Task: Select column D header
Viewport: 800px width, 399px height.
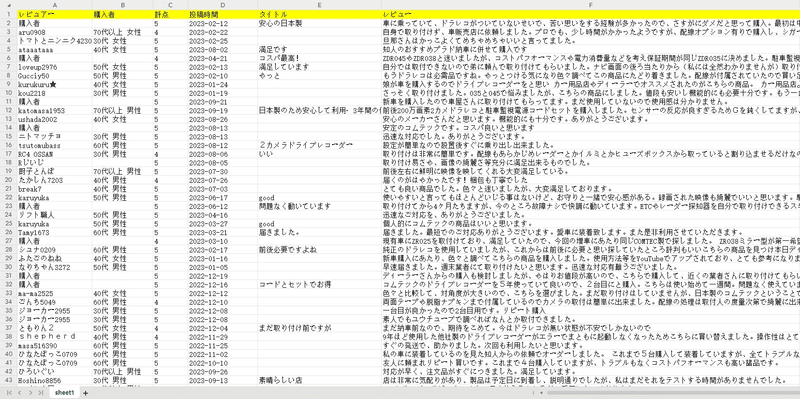Action: click(222, 5)
